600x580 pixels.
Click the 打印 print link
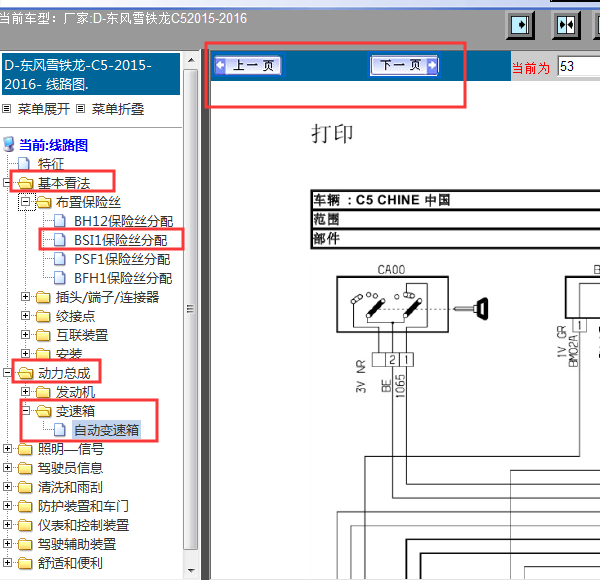tap(332, 134)
